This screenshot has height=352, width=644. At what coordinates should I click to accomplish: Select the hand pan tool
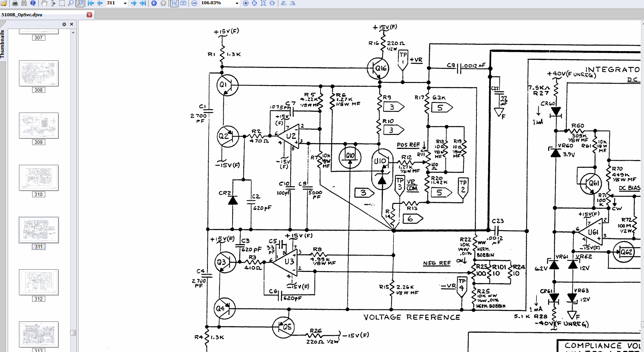tap(44, 3)
